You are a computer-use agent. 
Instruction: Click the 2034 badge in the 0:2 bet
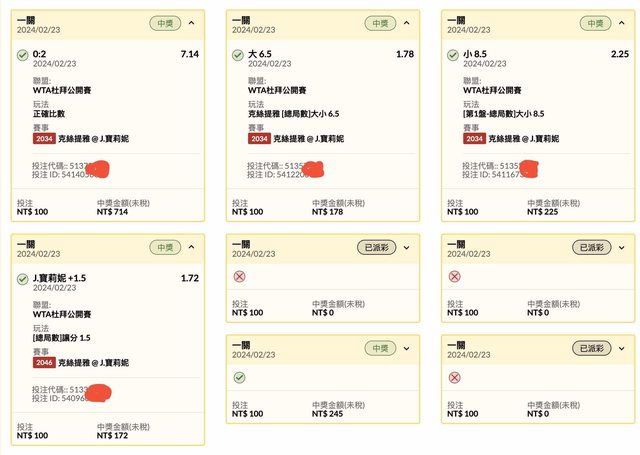click(x=44, y=138)
